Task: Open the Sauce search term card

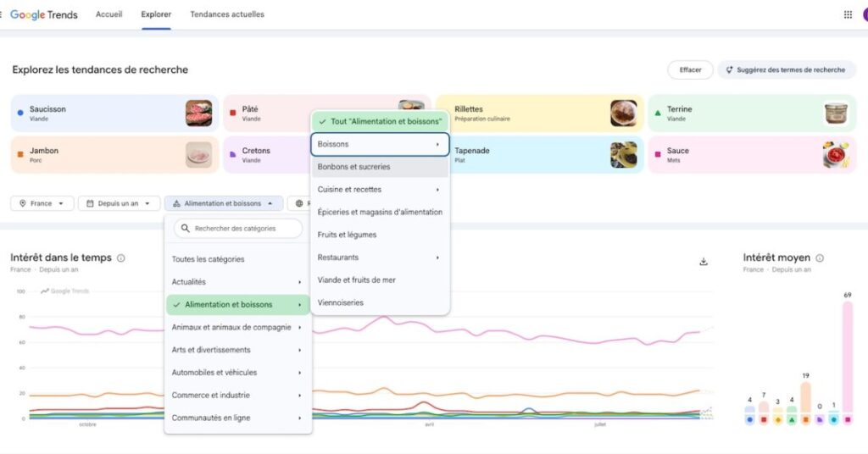Action: tap(752, 155)
